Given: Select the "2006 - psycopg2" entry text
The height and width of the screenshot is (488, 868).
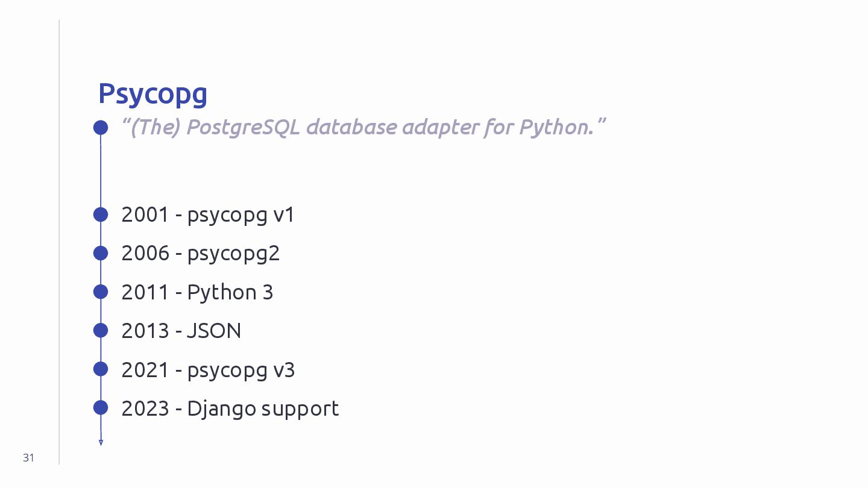Looking at the screenshot, I should [201, 254].
